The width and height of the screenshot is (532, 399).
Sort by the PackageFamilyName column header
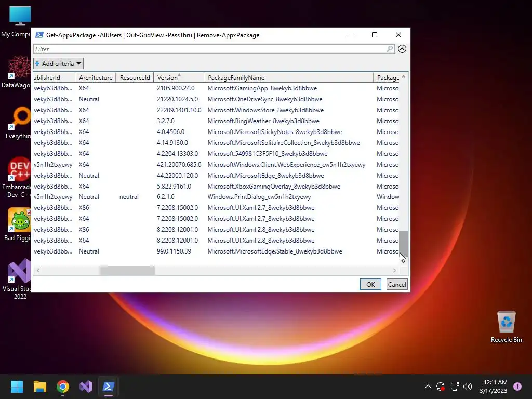(288, 78)
